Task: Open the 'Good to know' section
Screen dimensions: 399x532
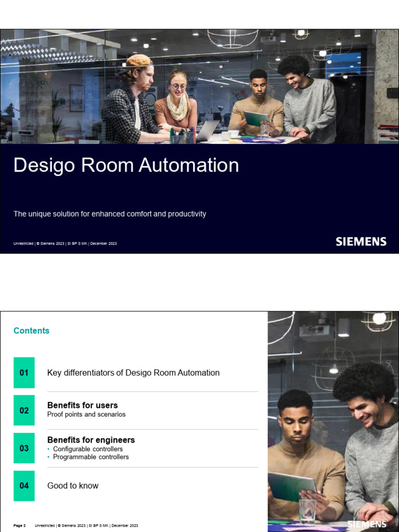Action: (x=73, y=486)
